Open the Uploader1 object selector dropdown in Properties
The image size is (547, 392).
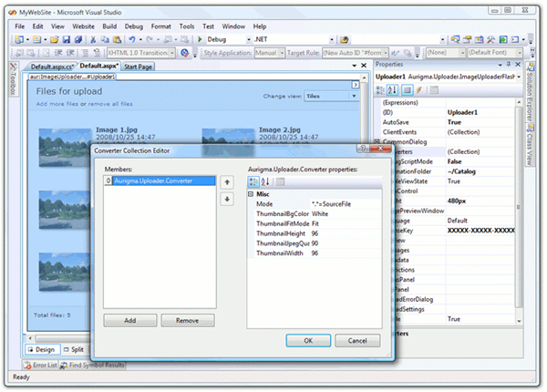pyautogui.click(x=519, y=77)
